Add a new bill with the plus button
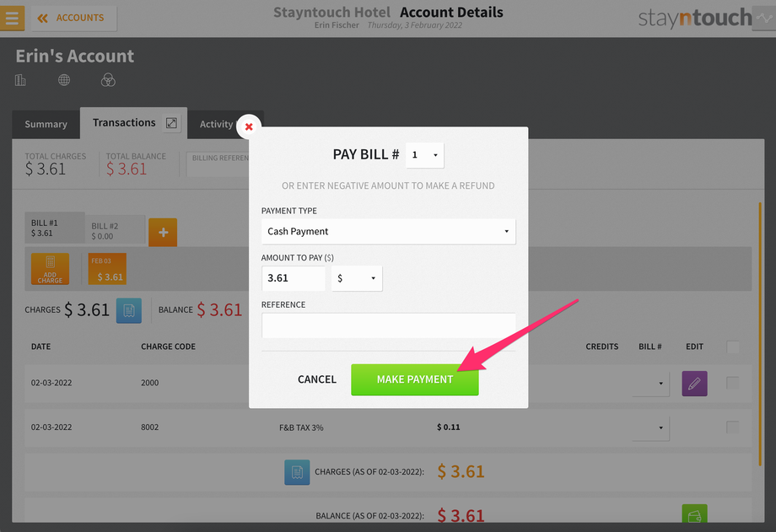Image resolution: width=776 pixels, height=532 pixels. 163,232
